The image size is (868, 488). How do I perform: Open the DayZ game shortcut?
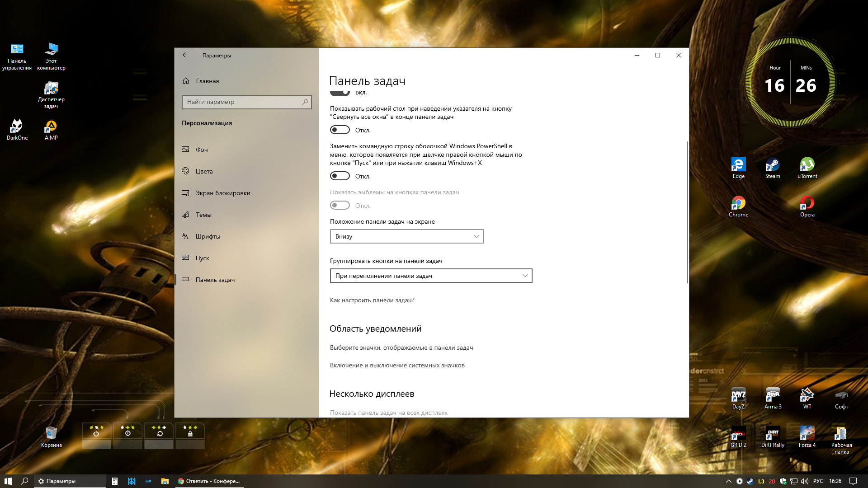pos(738,396)
